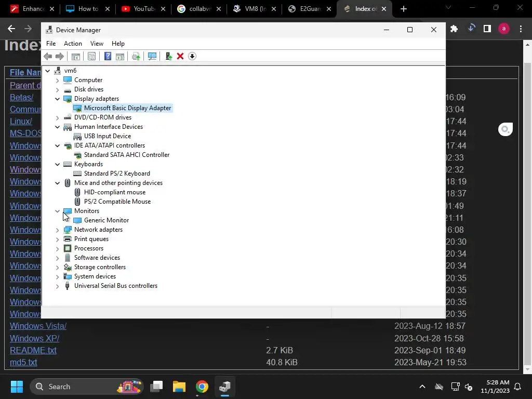This screenshot has width=532, height=399.
Task: Click the Enable device toolbar icon
Action: pyautogui.click(x=169, y=56)
